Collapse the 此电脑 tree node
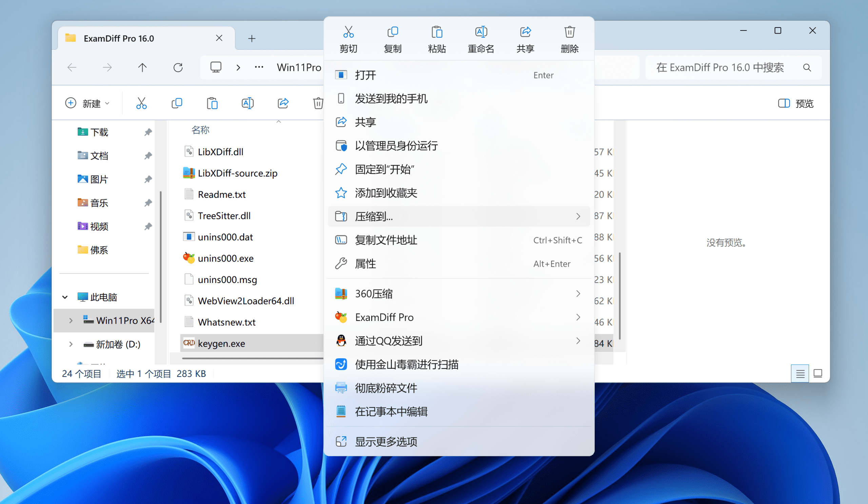The width and height of the screenshot is (868, 504). (65, 297)
